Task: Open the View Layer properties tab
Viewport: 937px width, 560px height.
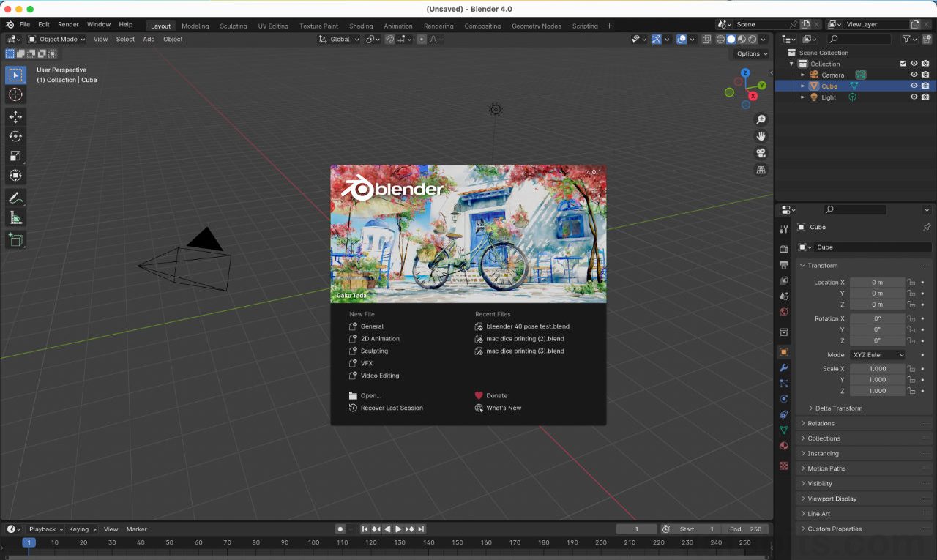Action: (784, 280)
